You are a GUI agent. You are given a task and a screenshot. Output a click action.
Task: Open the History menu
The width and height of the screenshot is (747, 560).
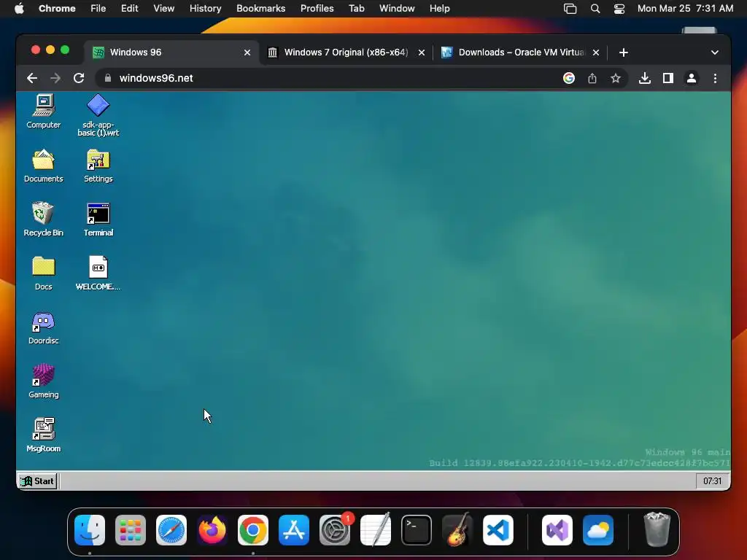(x=205, y=8)
